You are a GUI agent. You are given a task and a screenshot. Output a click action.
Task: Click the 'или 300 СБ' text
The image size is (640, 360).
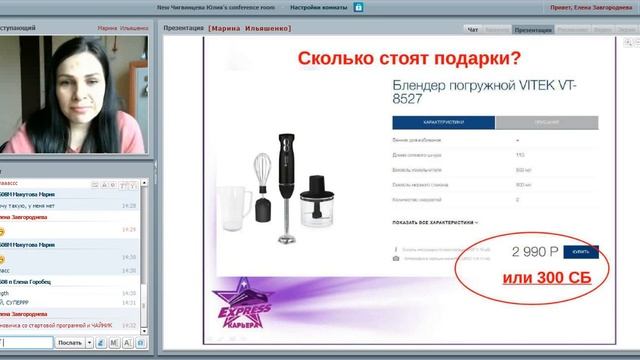(x=547, y=278)
